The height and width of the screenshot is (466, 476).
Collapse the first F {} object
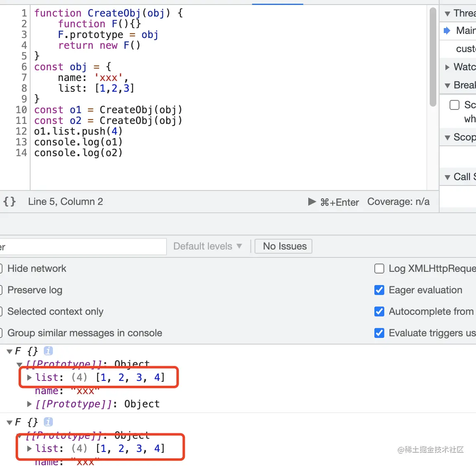pyautogui.click(x=10, y=352)
